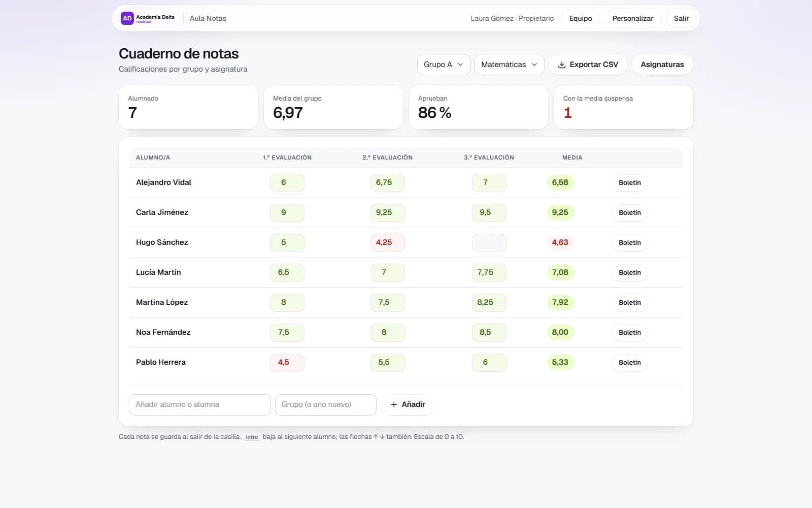The height and width of the screenshot is (508, 812).
Task: Open Boletín for Martina López
Action: coord(629,303)
